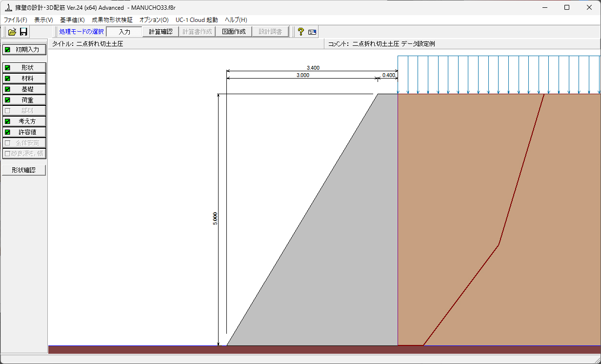The width and height of the screenshot is (601, 364).
Task: Go to the 図面作成 drawing mode
Action: (234, 32)
